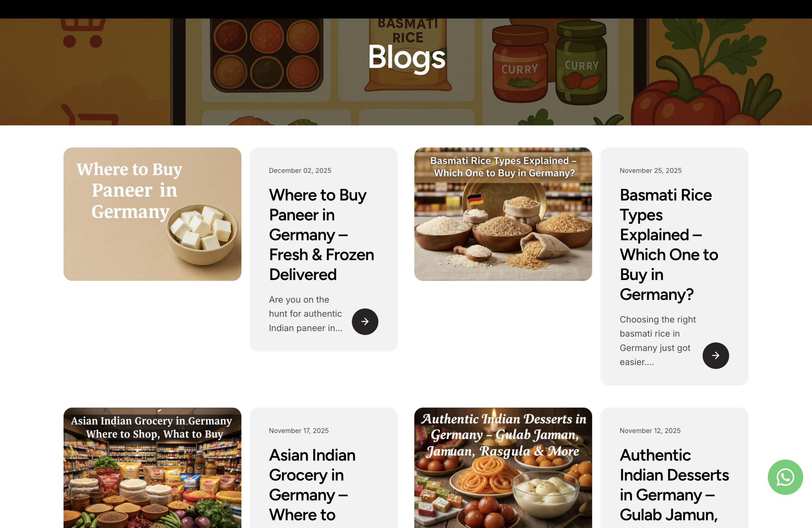Click the Blogs page heading
This screenshot has width=812, height=528.
406,57
